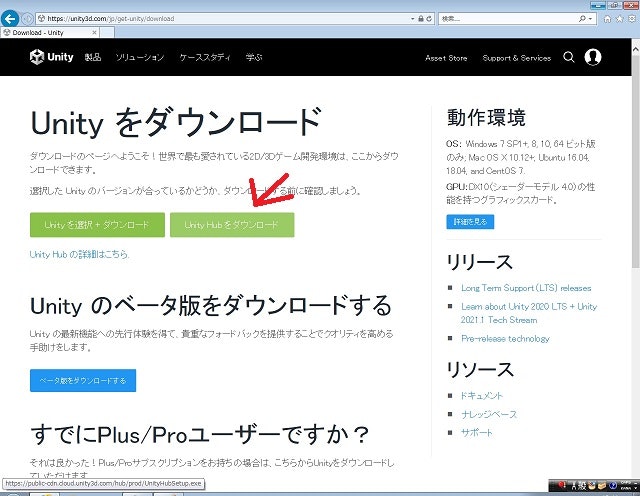This screenshot has height=496, width=640.
Task: Click the browser forward arrow button
Action: (x=27, y=19)
